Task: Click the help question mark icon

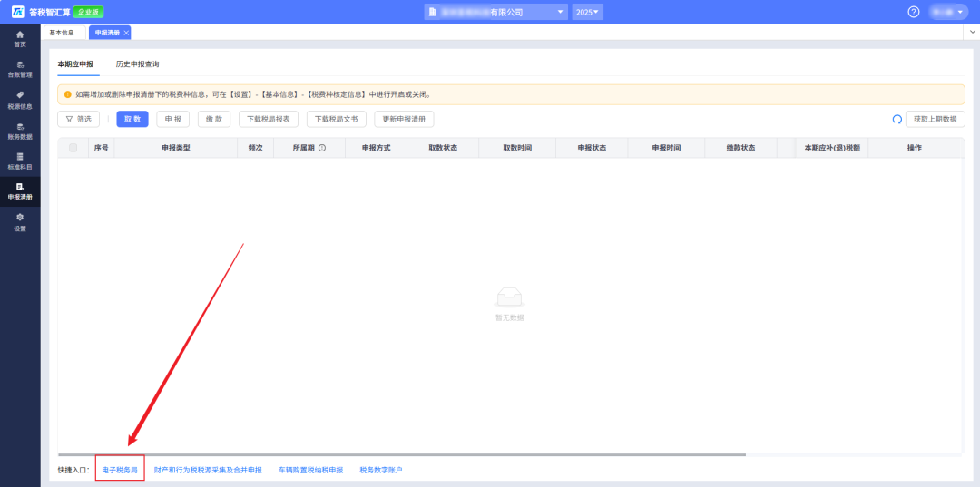Action: click(x=914, y=12)
